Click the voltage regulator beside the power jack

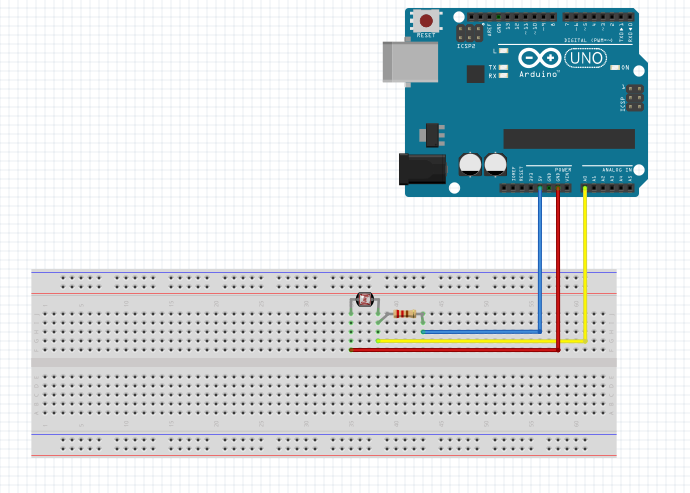click(x=433, y=135)
